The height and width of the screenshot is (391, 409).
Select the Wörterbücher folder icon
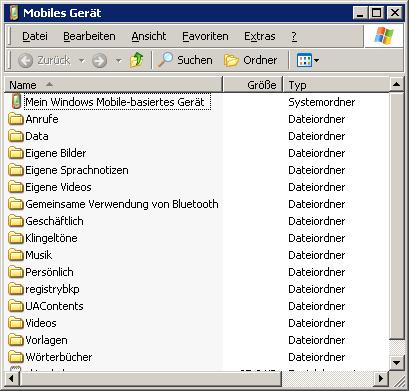[x=16, y=357]
